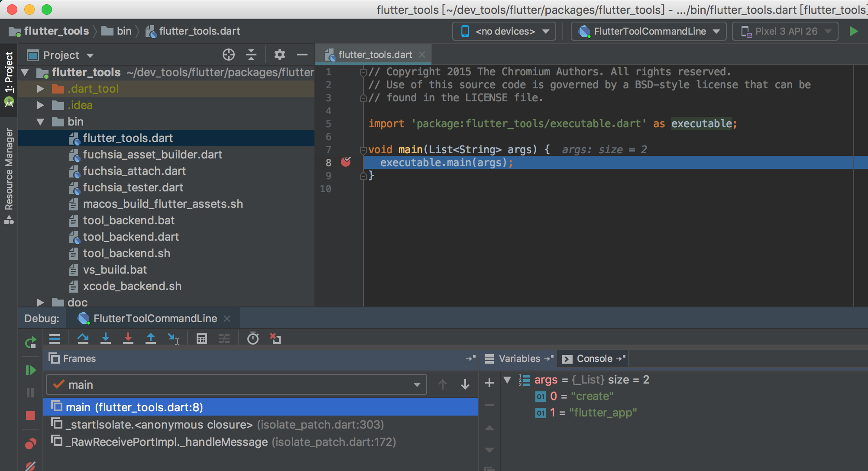868x471 pixels.
Task: Click the Step Over debugger icon
Action: coord(83,338)
